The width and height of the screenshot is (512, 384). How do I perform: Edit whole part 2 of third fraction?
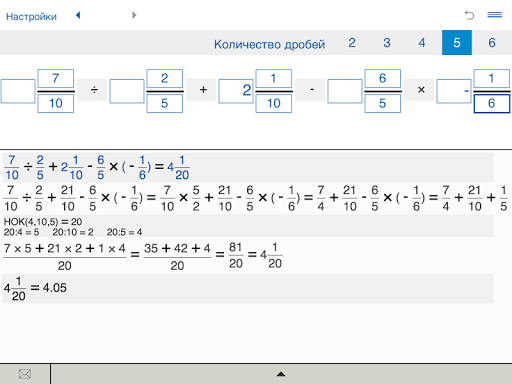[236, 91]
